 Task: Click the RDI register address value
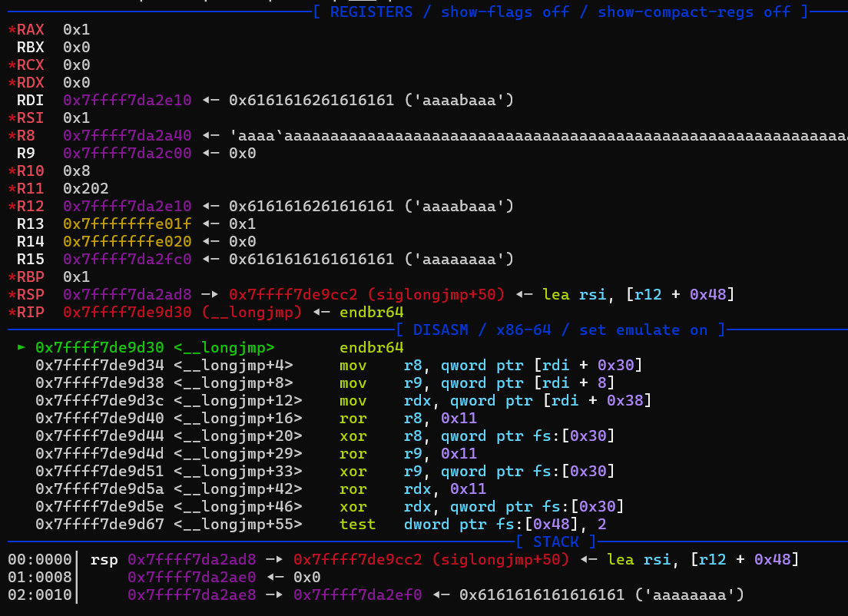[x=132, y=101]
